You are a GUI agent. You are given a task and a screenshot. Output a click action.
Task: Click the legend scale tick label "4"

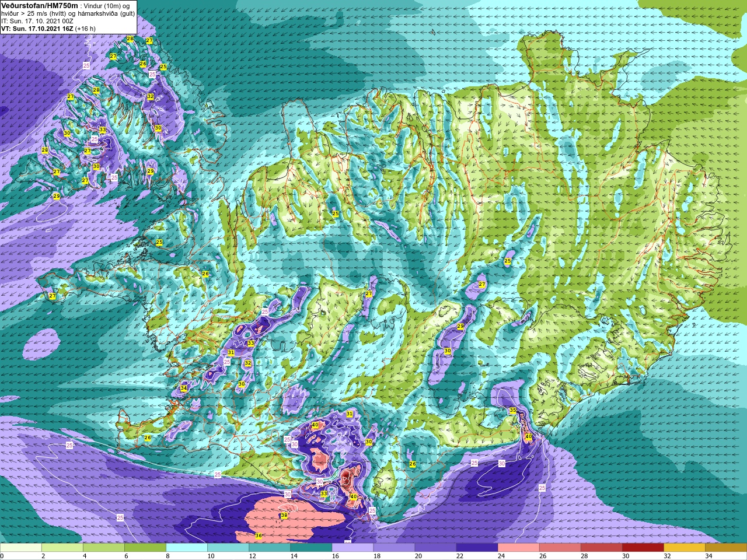coord(85,556)
